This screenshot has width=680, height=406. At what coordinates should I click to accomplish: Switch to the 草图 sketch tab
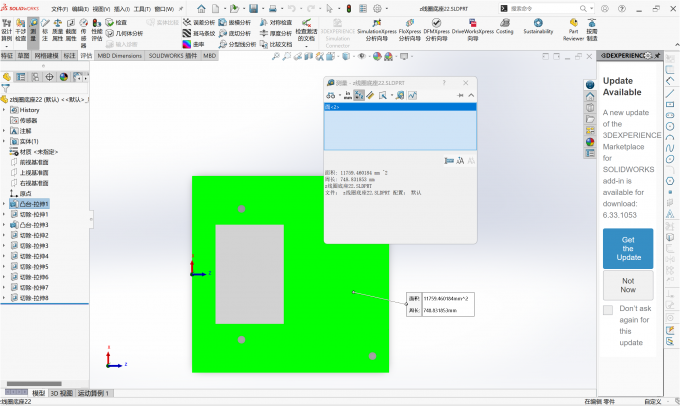coord(23,56)
